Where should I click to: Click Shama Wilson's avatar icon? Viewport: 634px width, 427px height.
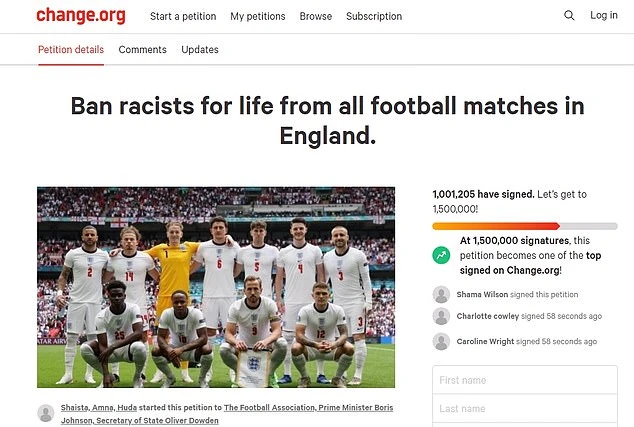click(441, 294)
